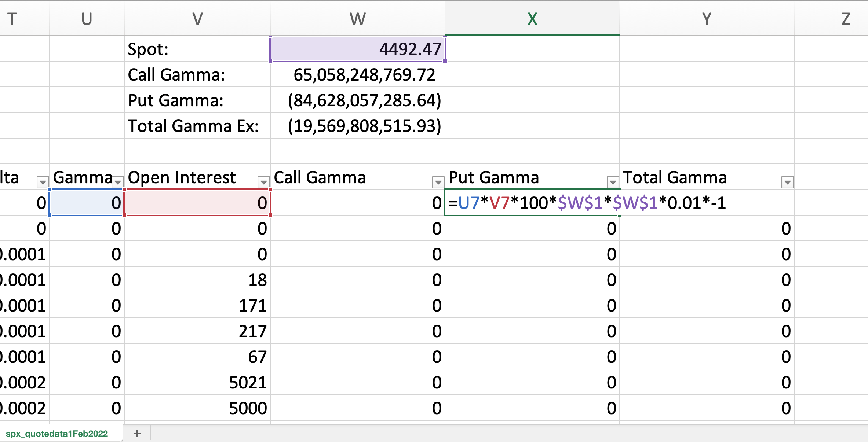Select the entire column Z via header
This screenshot has width=868, height=442.
tap(845, 18)
